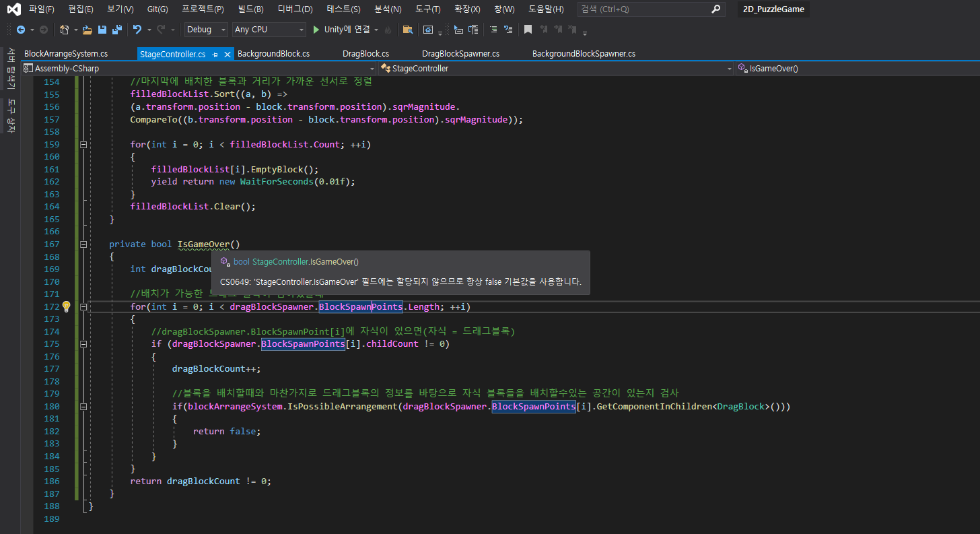Click the Visual Studio logo icon
Image resolution: width=980 pixels, height=534 pixels.
(x=14, y=9)
